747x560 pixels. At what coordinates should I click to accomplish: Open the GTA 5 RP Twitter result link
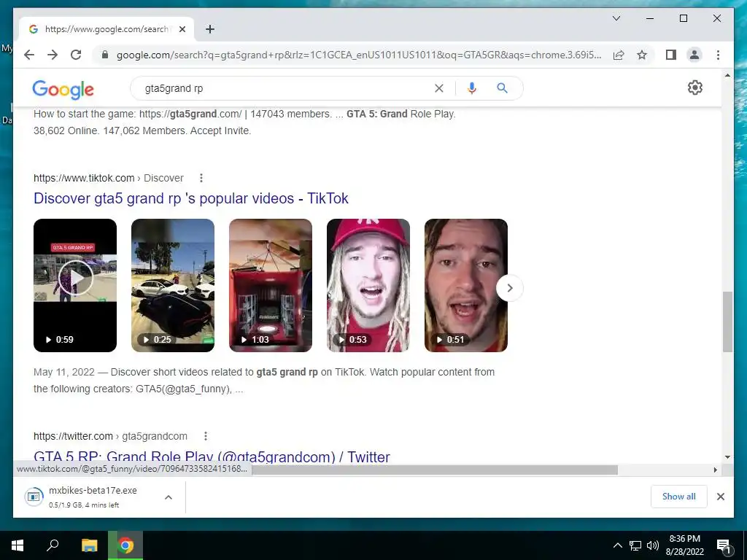coord(212,456)
